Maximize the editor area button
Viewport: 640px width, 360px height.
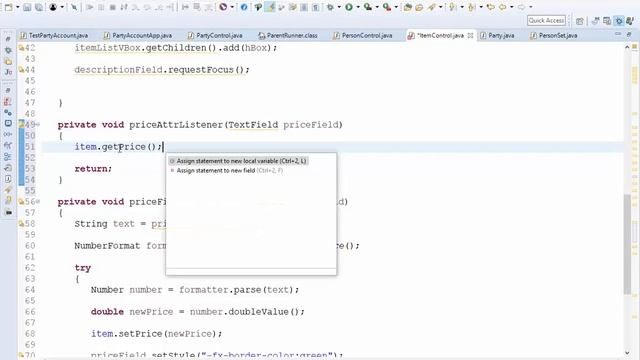(629, 34)
